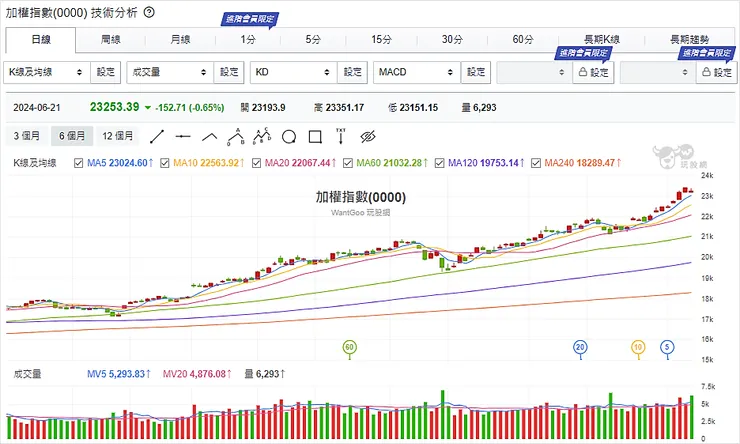Click the yellow 10 marker pin

[638, 348]
